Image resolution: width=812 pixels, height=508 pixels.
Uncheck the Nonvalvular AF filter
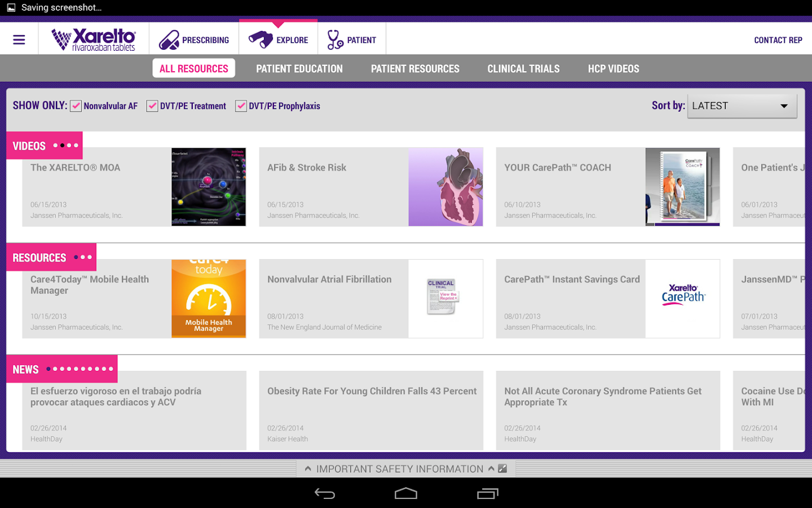tap(76, 106)
